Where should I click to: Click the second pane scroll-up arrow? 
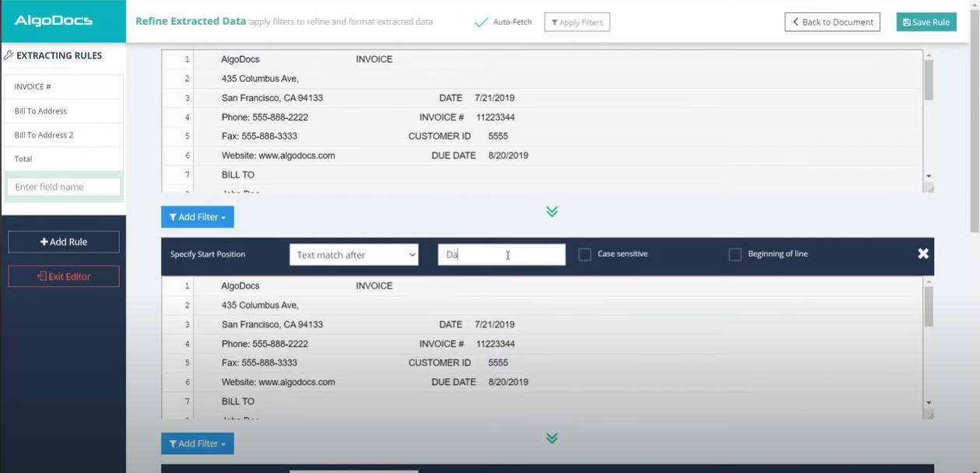tap(929, 282)
